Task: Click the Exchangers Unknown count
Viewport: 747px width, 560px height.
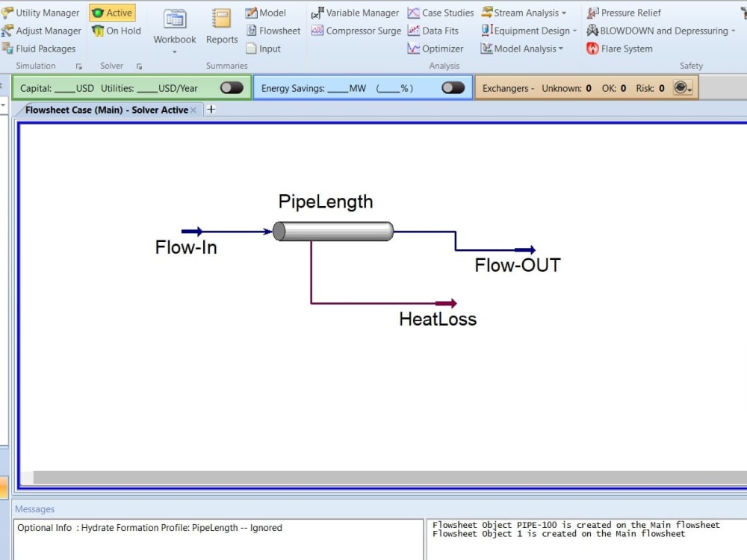Action: pos(589,88)
